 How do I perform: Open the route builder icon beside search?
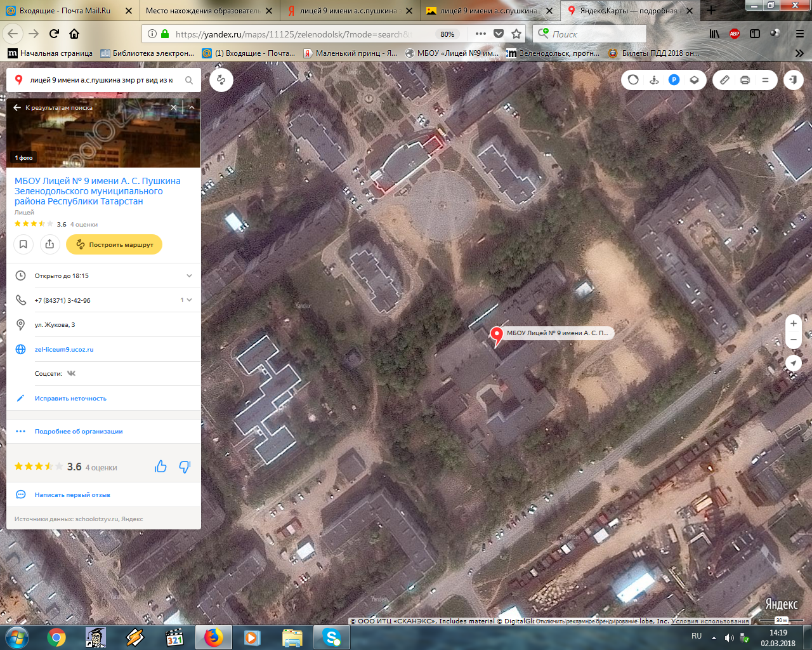[x=221, y=80]
